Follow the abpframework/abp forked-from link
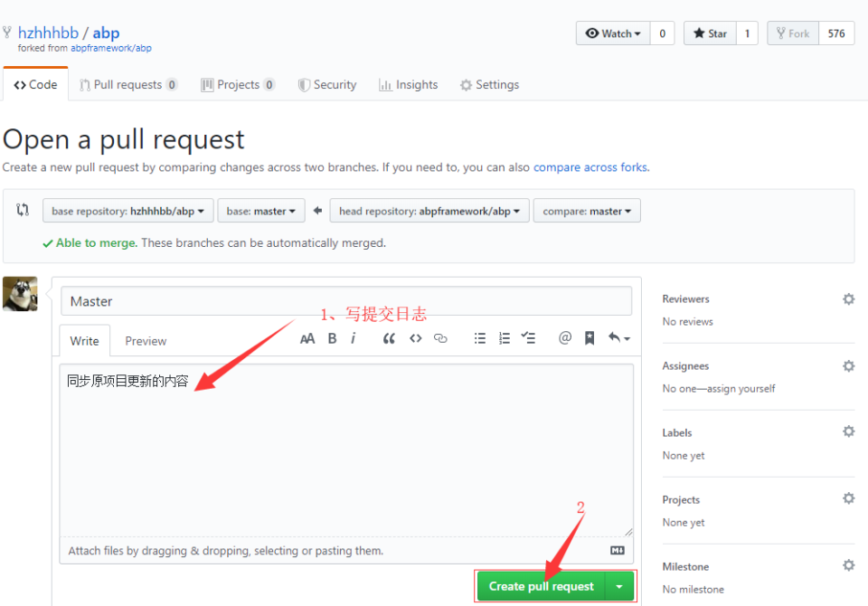 110,48
